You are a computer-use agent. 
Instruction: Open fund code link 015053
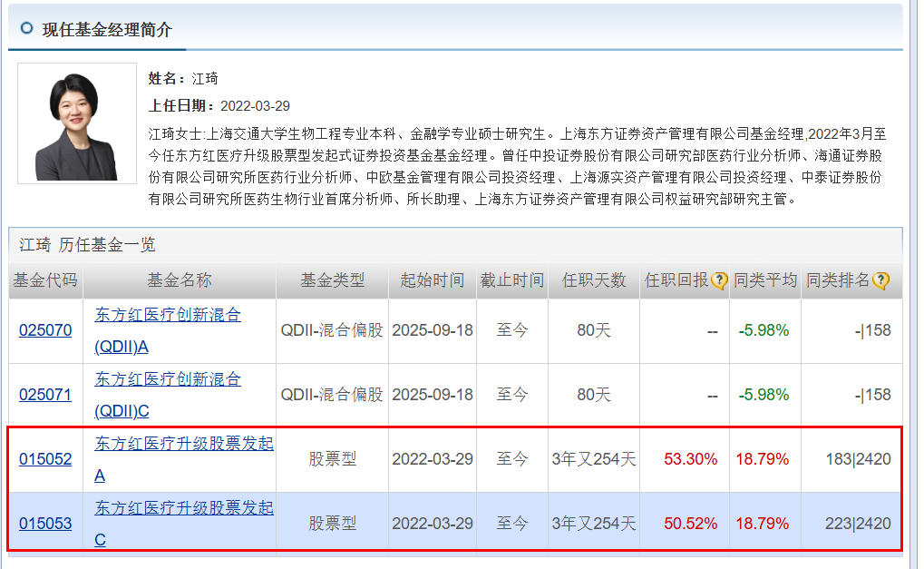pyautogui.click(x=45, y=523)
